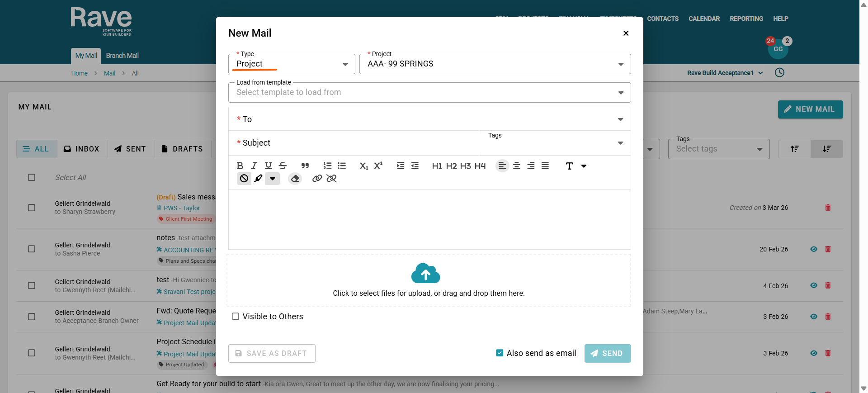Open the Select tags filter dropdown
The height and width of the screenshot is (393, 868).
tap(719, 149)
